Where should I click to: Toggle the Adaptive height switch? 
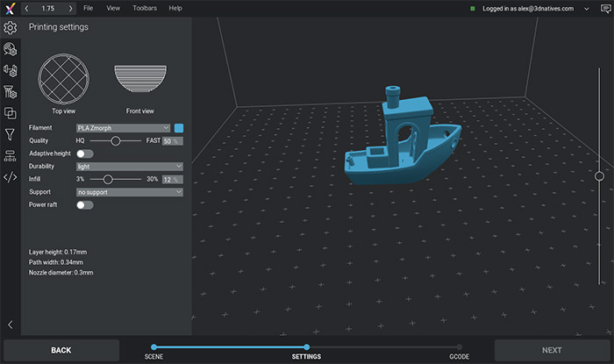pyautogui.click(x=85, y=153)
